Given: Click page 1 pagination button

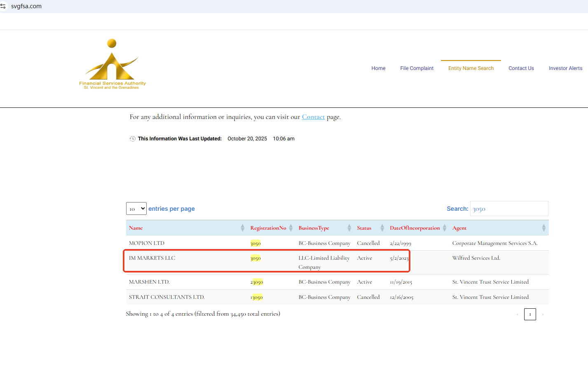Looking at the screenshot, I should (x=530, y=314).
